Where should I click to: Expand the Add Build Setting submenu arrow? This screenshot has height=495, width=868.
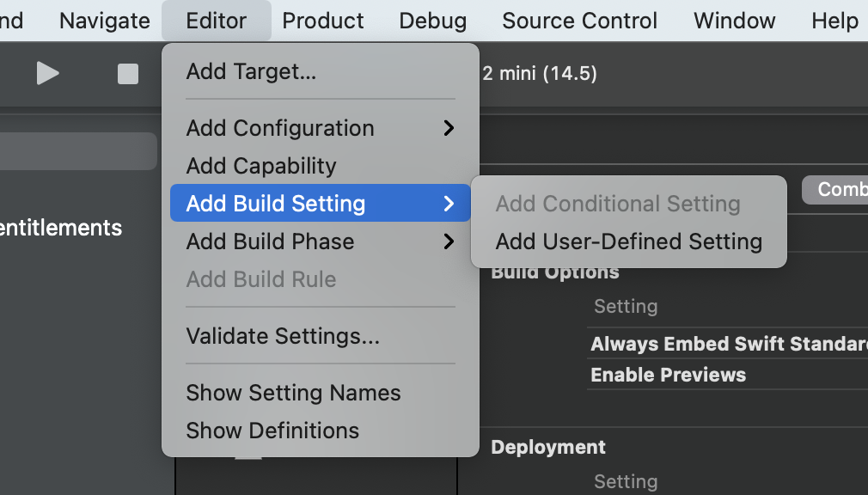[x=448, y=204]
